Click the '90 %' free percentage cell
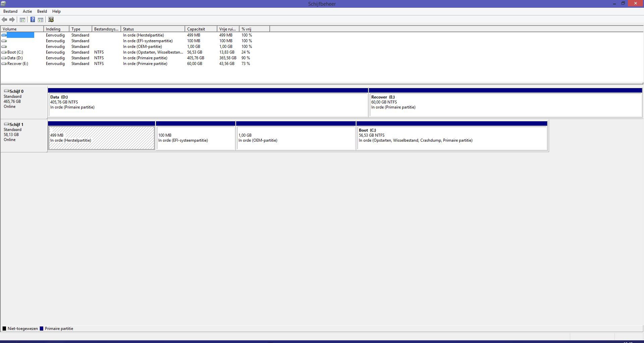Screen dimensions: 644x343 coord(246,58)
